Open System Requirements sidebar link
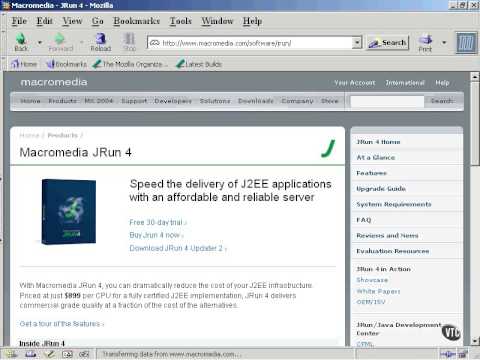The width and height of the screenshot is (480, 360). (394, 204)
